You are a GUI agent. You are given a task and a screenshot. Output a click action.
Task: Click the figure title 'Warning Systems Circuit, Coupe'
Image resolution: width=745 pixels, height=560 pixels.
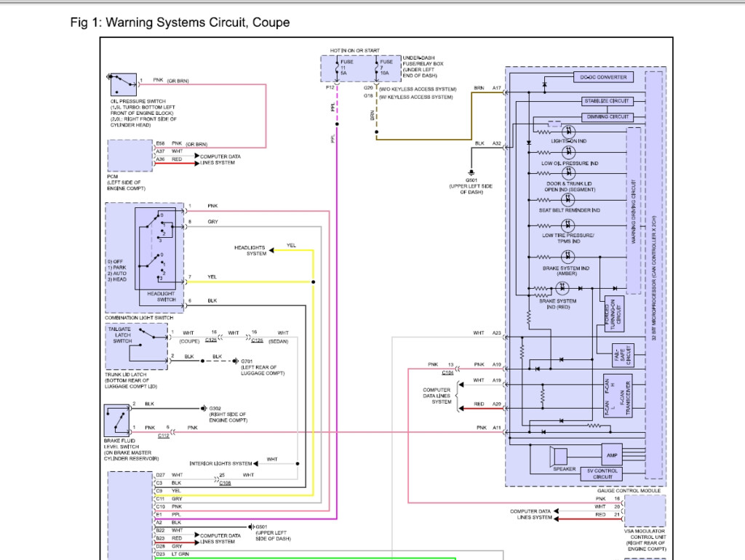click(x=197, y=23)
